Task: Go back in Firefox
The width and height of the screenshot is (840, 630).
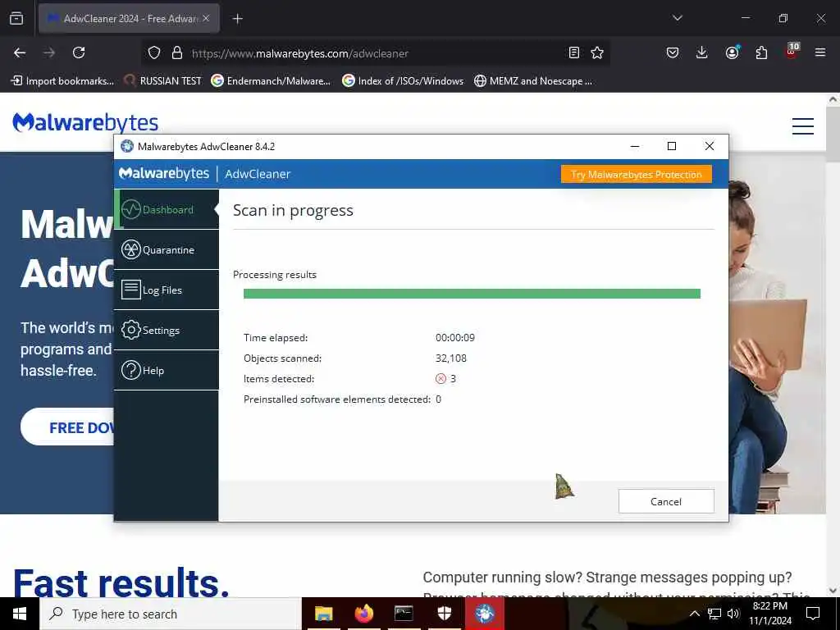Action: click(x=20, y=52)
